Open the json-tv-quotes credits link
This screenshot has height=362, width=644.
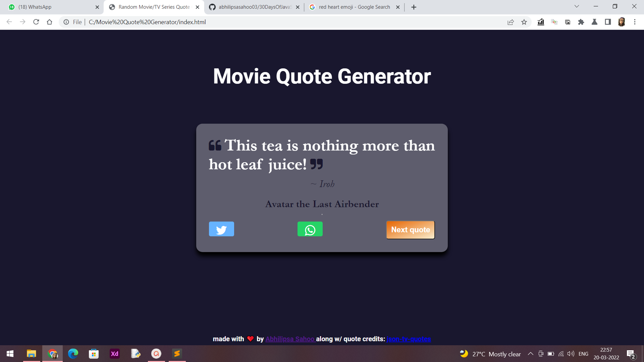click(x=408, y=339)
